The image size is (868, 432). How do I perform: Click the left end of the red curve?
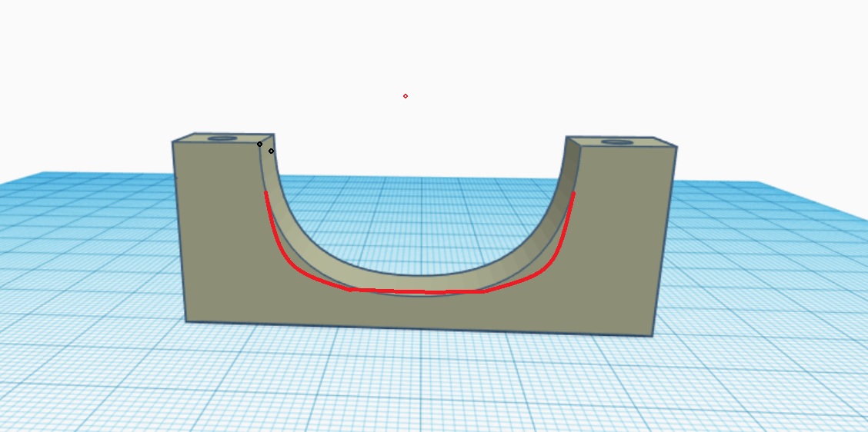(266, 194)
